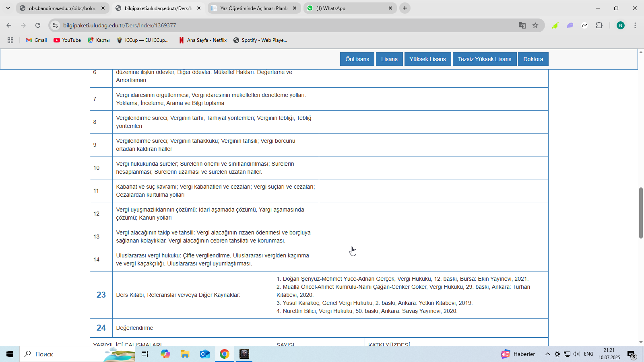
Task: Select week 14 text 'Uluslararası vergi hukuku'
Action: click(149, 255)
